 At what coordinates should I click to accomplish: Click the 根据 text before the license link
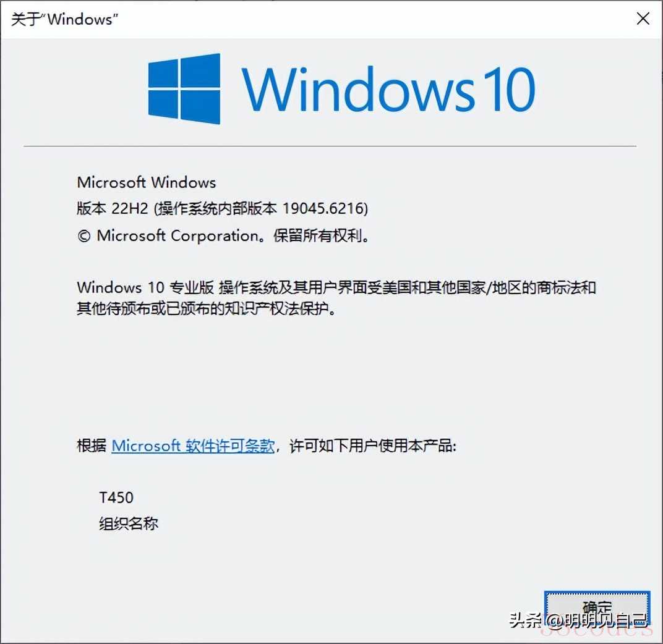pos(92,446)
